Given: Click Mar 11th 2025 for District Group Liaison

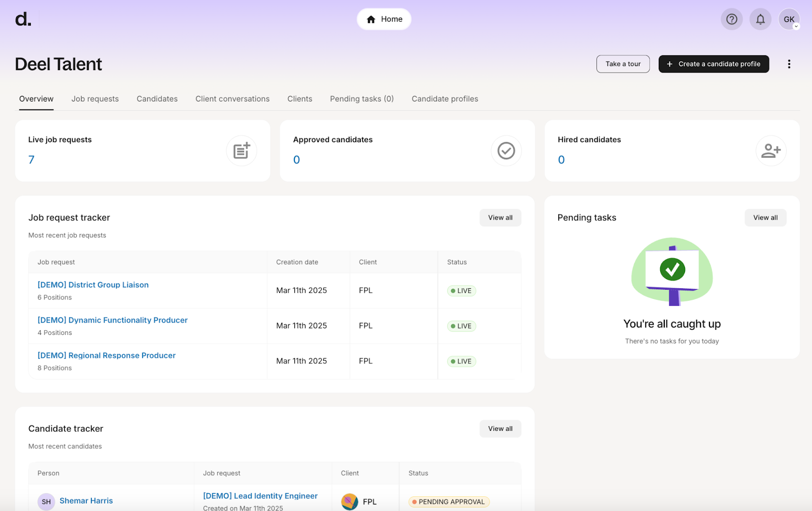Looking at the screenshot, I should pyautogui.click(x=301, y=290).
